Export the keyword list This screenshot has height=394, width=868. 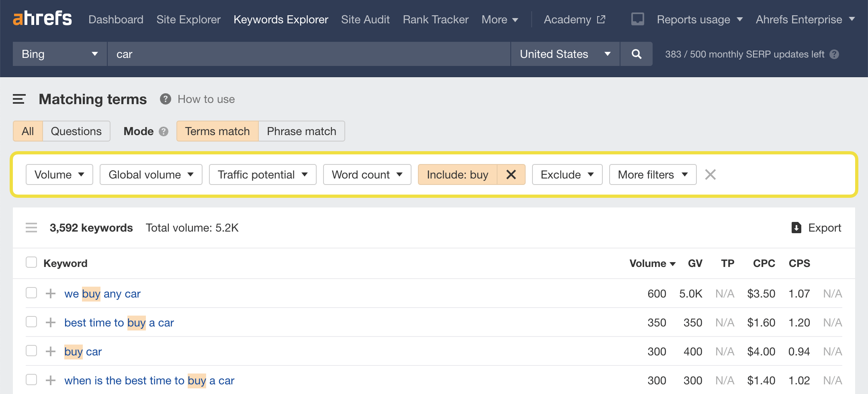[x=816, y=228]
